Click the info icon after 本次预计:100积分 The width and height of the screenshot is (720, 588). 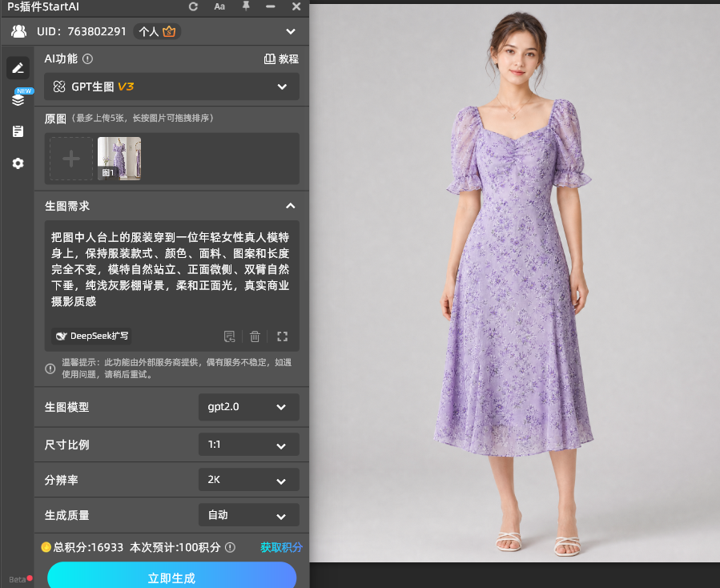coord(230,547)
